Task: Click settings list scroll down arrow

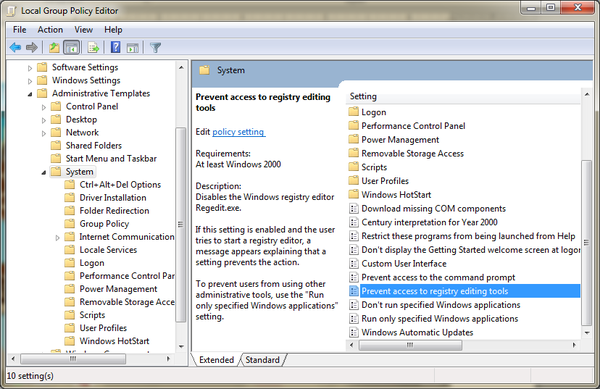Action: pos(587,333)
